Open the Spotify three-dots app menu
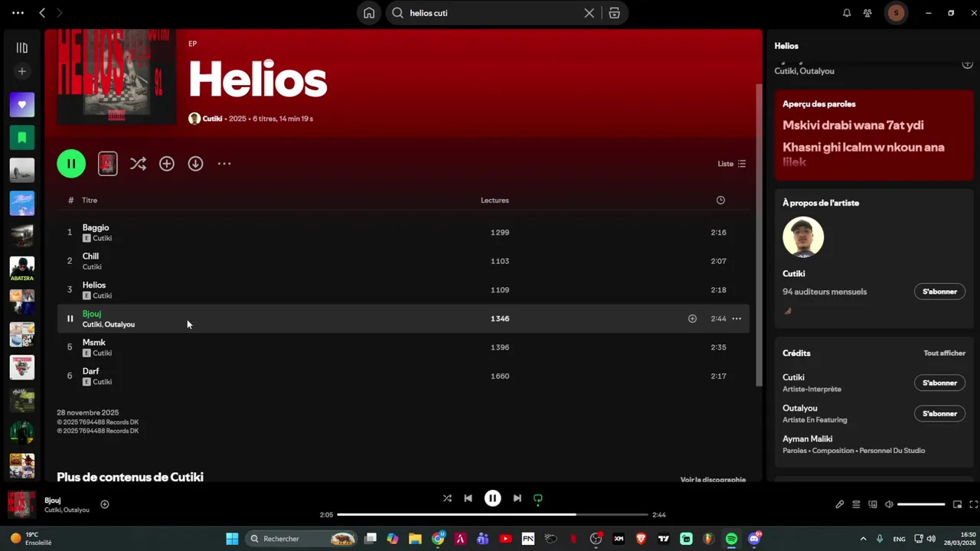 (18, 13)
